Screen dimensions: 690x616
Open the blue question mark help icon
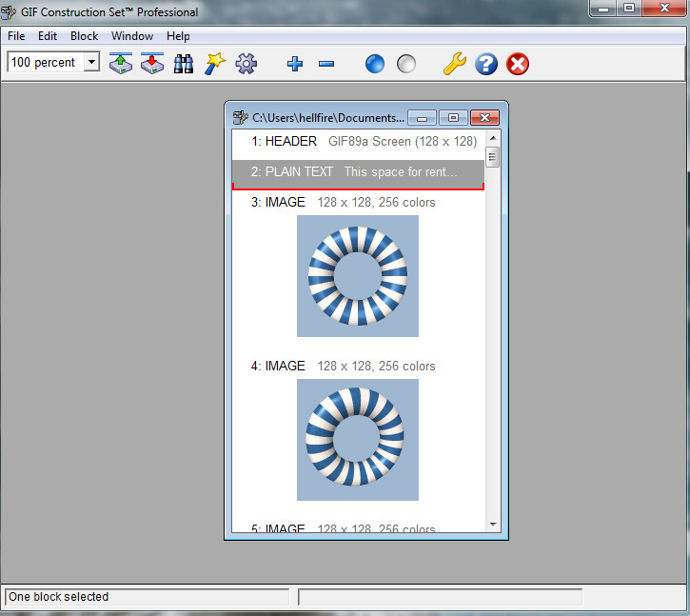coord(486,65)
